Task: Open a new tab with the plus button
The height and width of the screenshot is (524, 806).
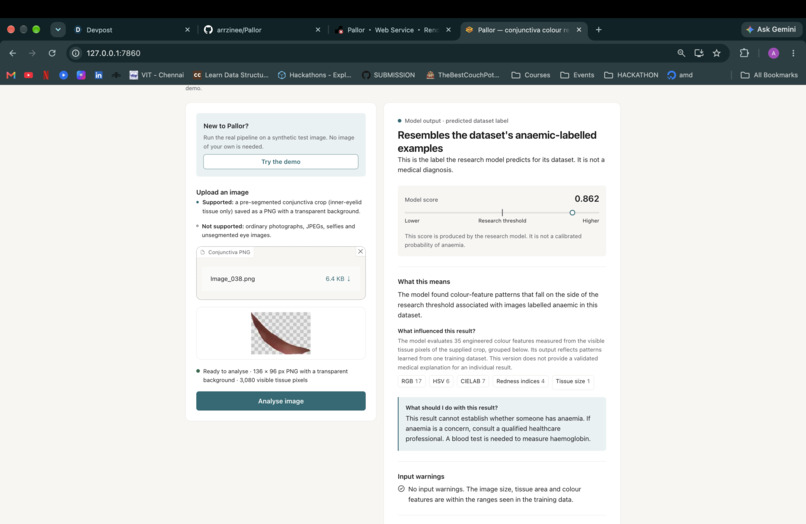Action: point(598,30)
